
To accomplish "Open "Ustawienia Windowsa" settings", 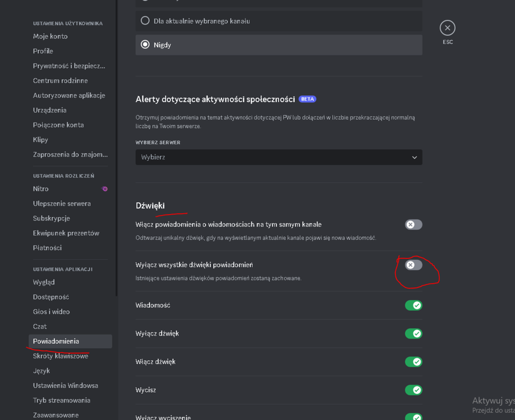I will [65, 385].
